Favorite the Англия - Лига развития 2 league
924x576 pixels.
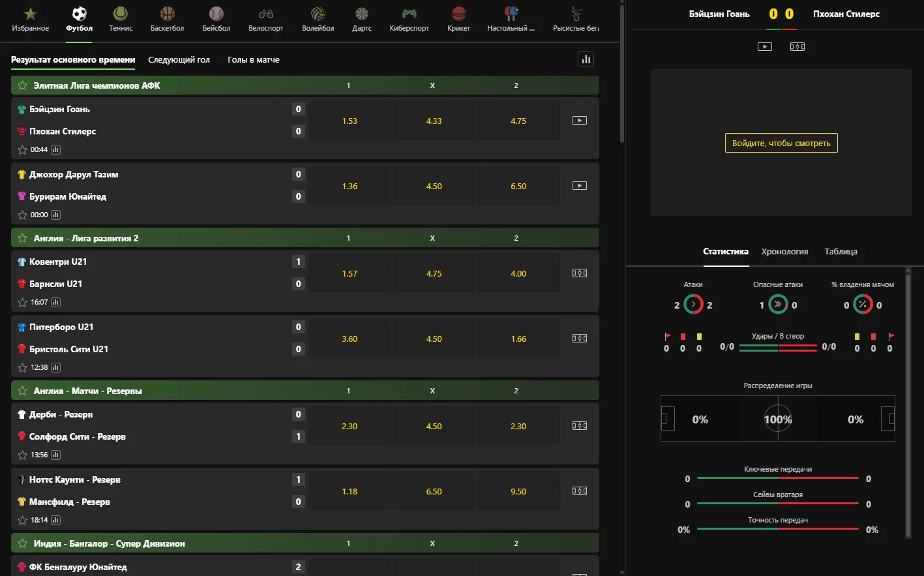tap(22, 238)
